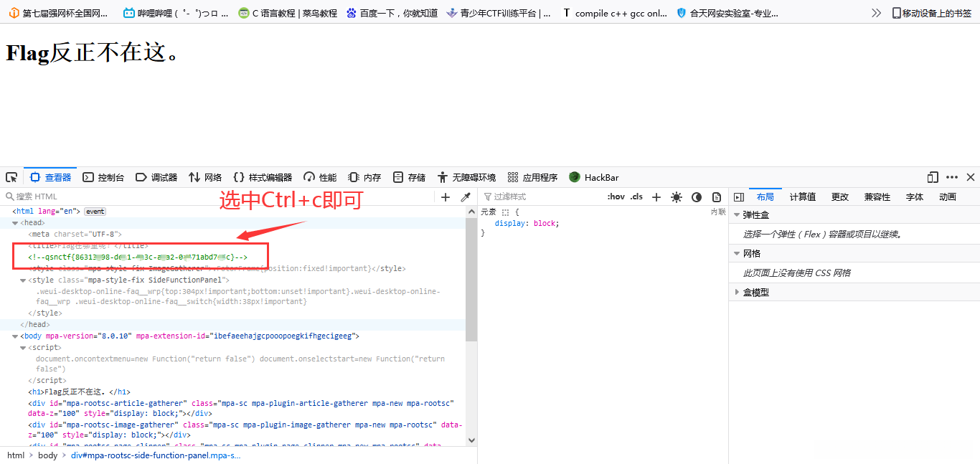Switch to the 调试器 tab
Image resolution: width=980 pixels, height=464 pixels.
(156, 177)
